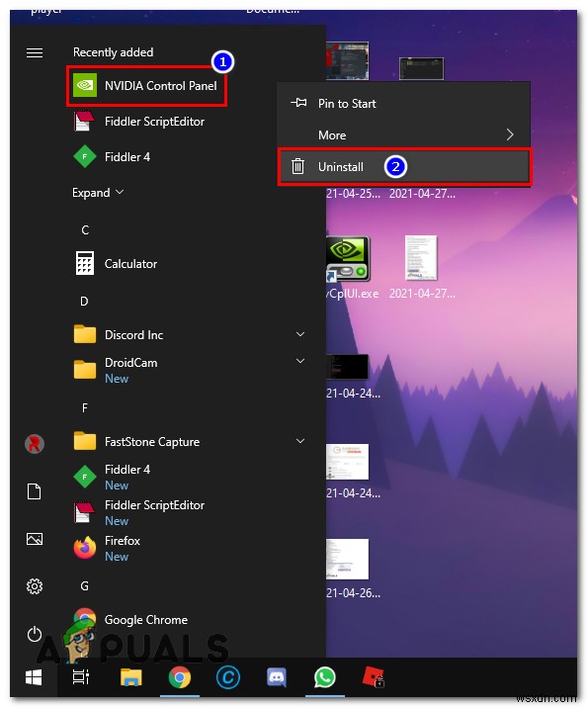Image resolution: width=588 pixels, height=708 pixels.
Task: Open Task View on the taskbar
Action: point(81,677)
